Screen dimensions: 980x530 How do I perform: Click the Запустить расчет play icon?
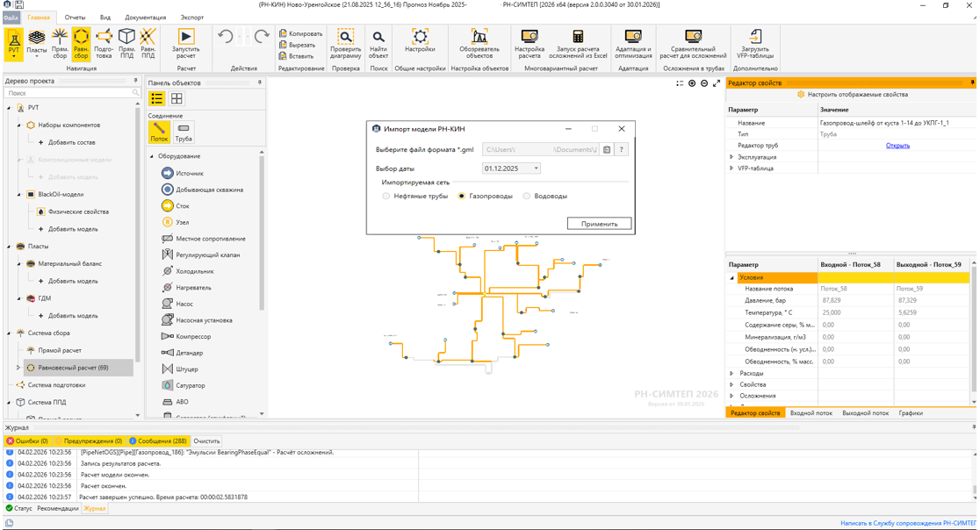point(185,37)
